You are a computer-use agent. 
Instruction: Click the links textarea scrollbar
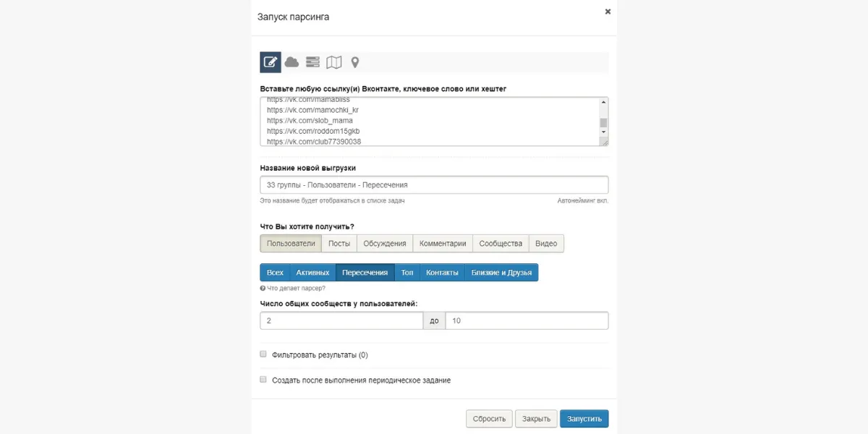click(x=604, y=122)
